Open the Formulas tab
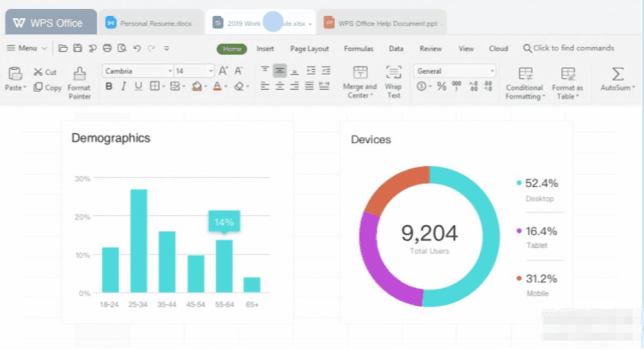The image size is (644, 351). point(358,49)
